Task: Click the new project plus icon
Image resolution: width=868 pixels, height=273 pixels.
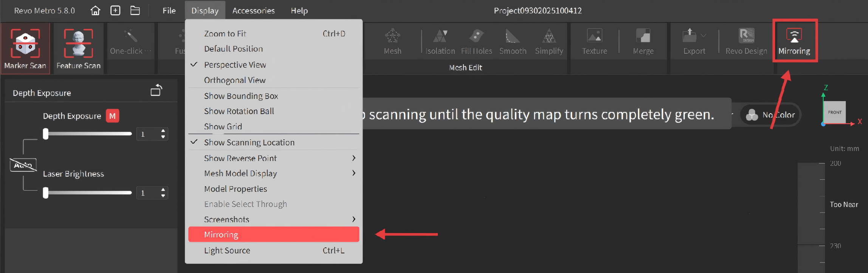Action: 115,11
